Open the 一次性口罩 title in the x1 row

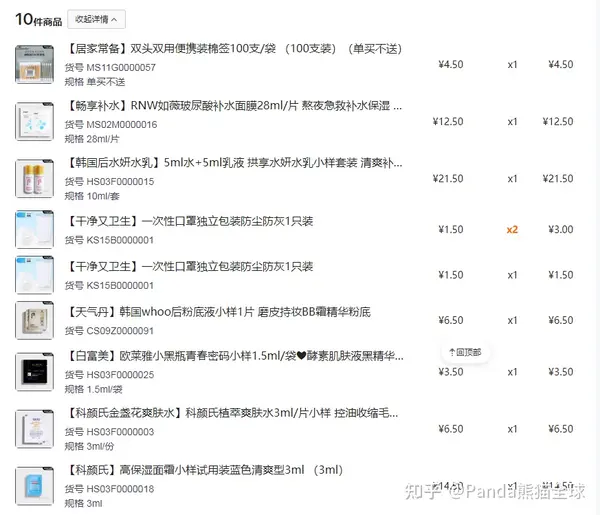pyautogui.click(x=189, y=266)
